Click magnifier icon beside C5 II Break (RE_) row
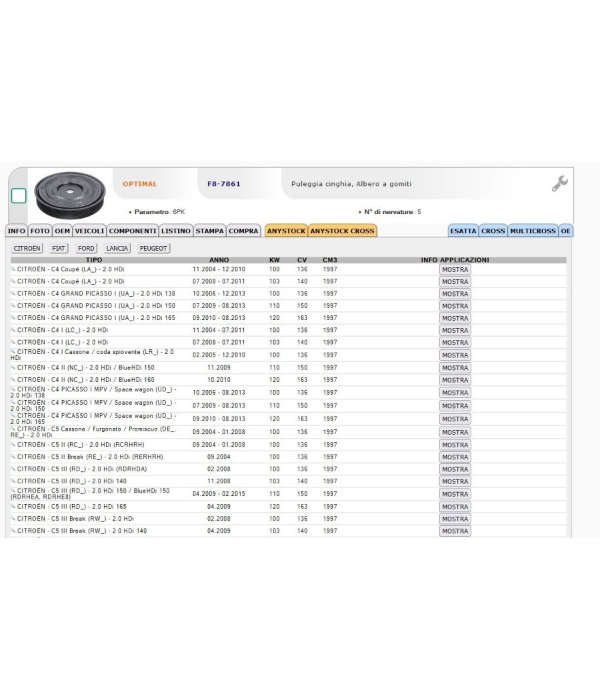 point(13,457)
